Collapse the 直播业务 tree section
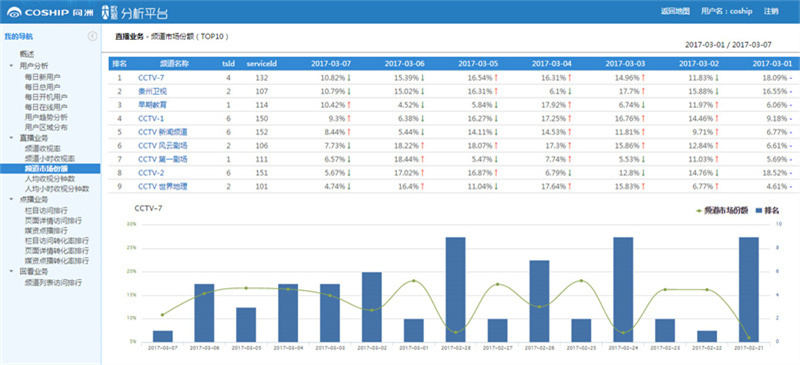This screenshot has width=800, height=365. pos(11,138)
